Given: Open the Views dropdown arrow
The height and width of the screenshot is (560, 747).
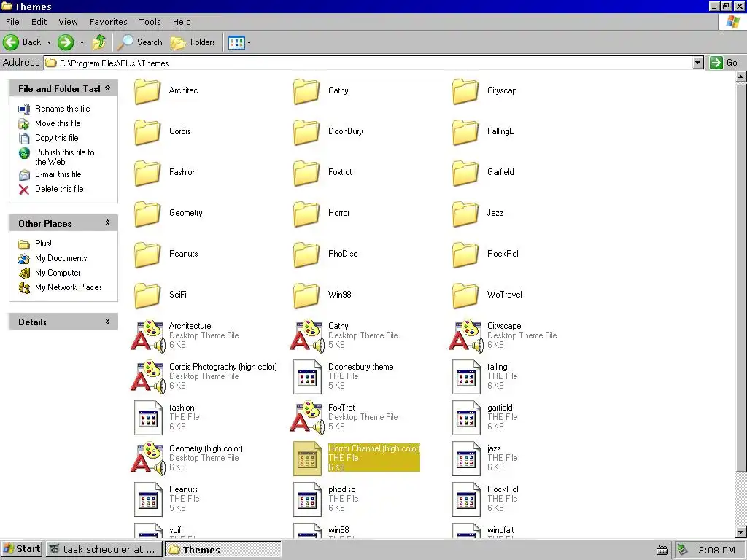Looking at the screenshot, I should pos(249,43).
